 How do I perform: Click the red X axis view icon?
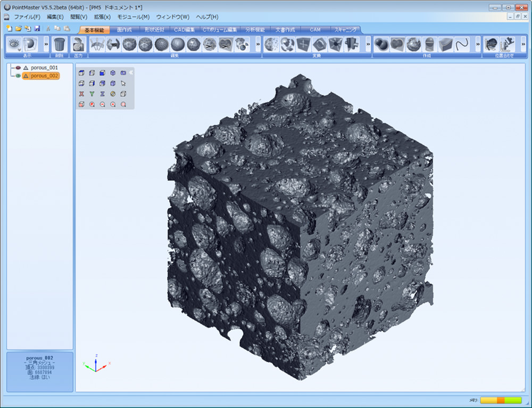click(81, 94)
